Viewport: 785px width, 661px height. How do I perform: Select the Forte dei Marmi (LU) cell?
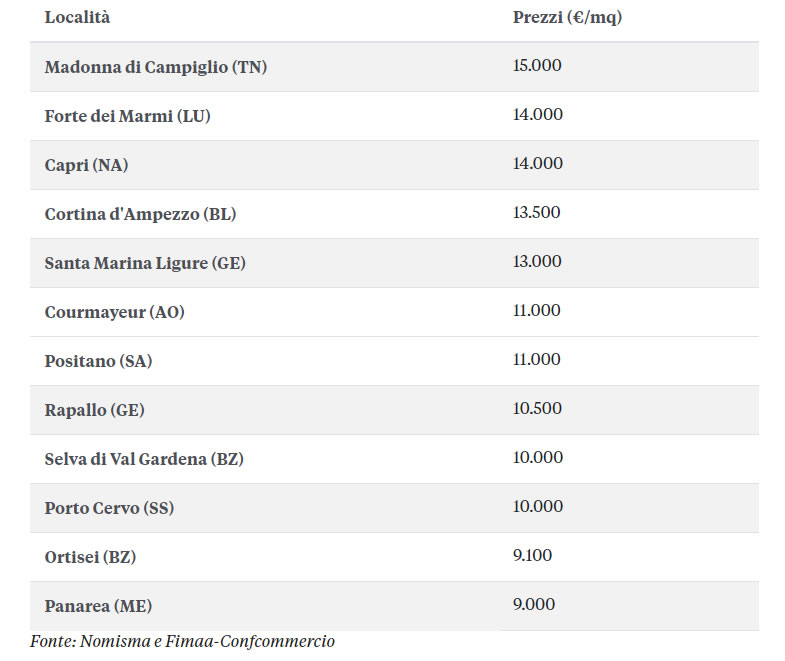(127, 116)
